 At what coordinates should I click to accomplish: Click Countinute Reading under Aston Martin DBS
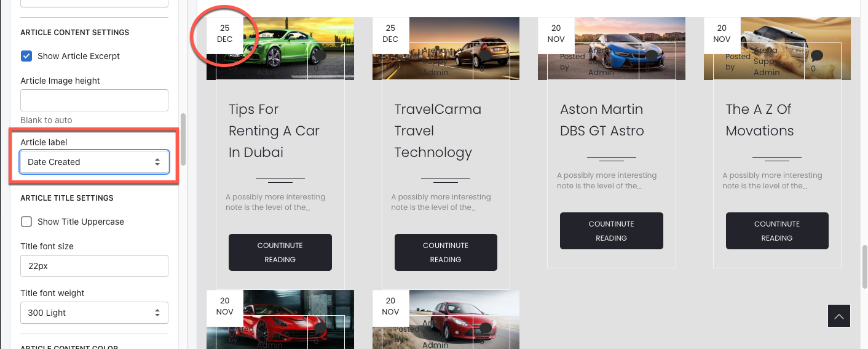point(612,231)
